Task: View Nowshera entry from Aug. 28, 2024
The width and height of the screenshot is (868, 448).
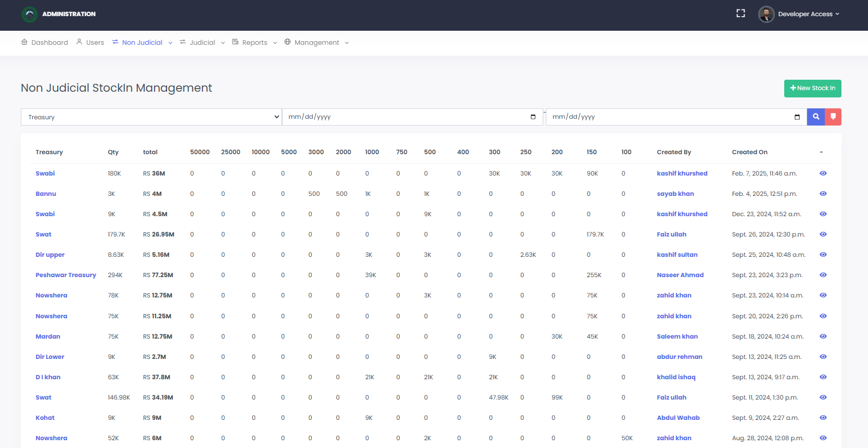Action: 823,438
